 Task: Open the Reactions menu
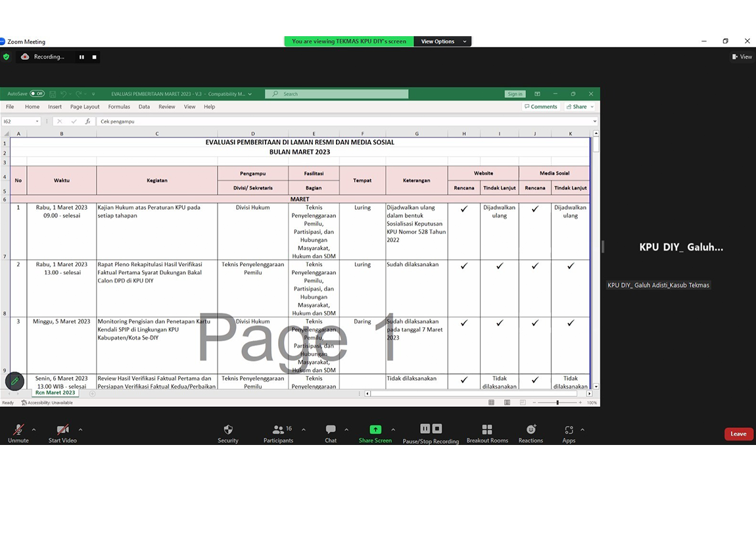point(531,430)
